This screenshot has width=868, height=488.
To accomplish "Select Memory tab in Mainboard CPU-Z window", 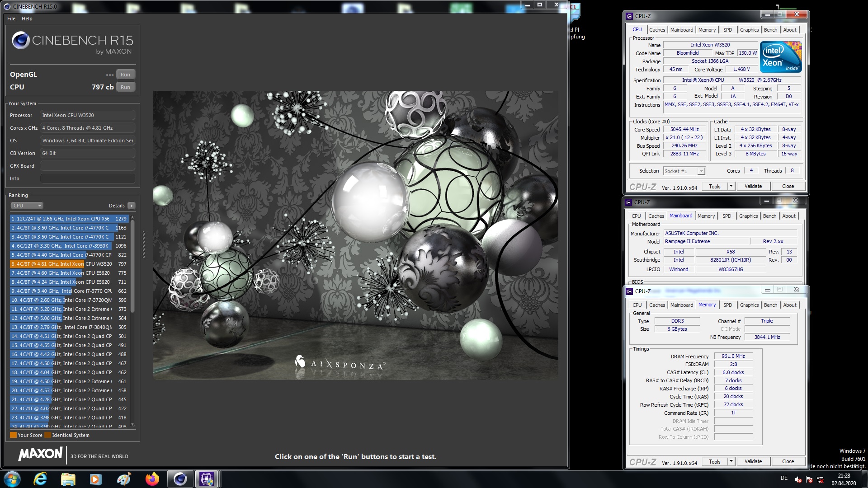I will click(706, 216).
